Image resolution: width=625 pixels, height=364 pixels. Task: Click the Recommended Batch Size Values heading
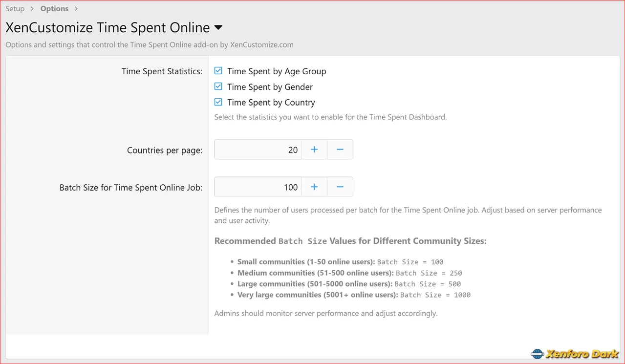click(350, 241)
